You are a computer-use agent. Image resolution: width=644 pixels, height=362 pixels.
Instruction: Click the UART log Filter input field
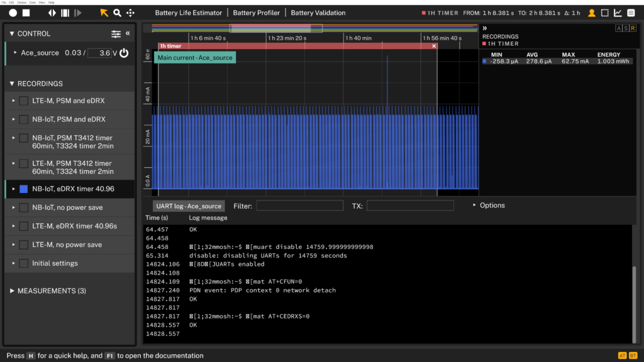click(299, 206)
